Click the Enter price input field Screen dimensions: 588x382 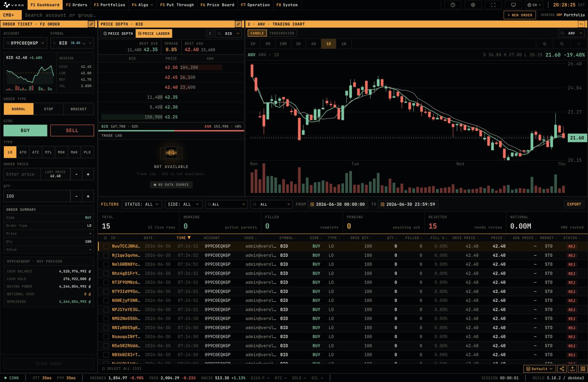(22, 174)
